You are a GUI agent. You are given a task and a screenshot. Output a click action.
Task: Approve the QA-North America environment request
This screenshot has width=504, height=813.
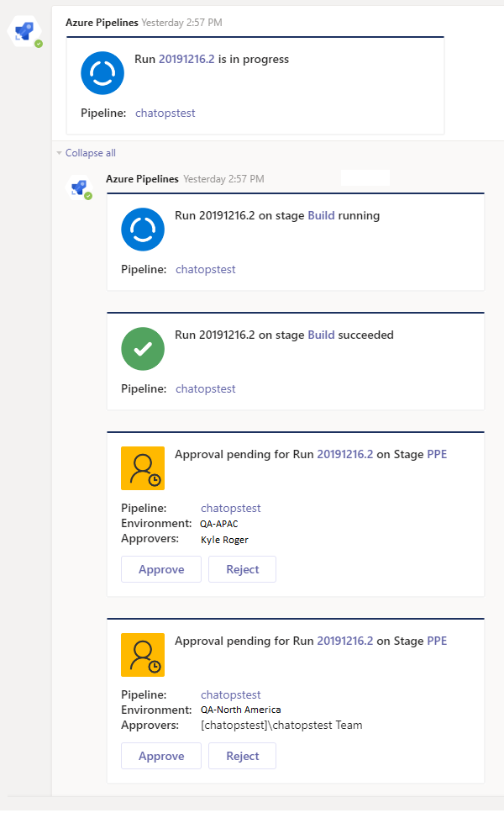pos(161,756)
